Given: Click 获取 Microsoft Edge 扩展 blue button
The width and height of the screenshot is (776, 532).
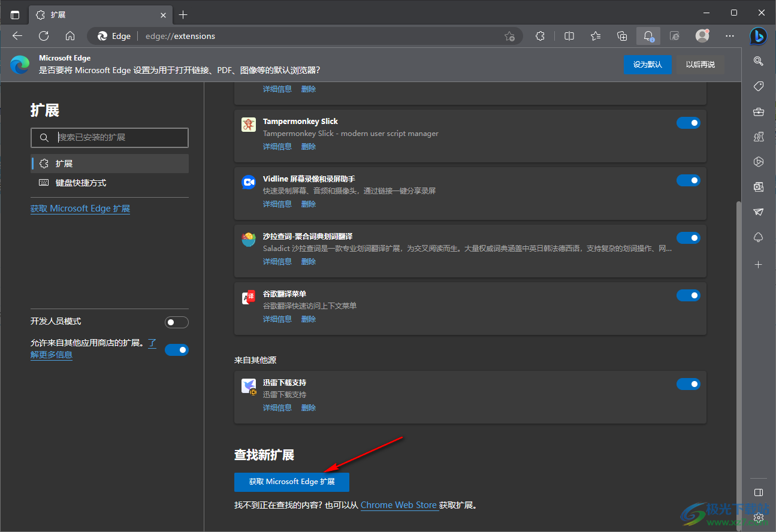Looking at the screenshot, I should [292, 482].
